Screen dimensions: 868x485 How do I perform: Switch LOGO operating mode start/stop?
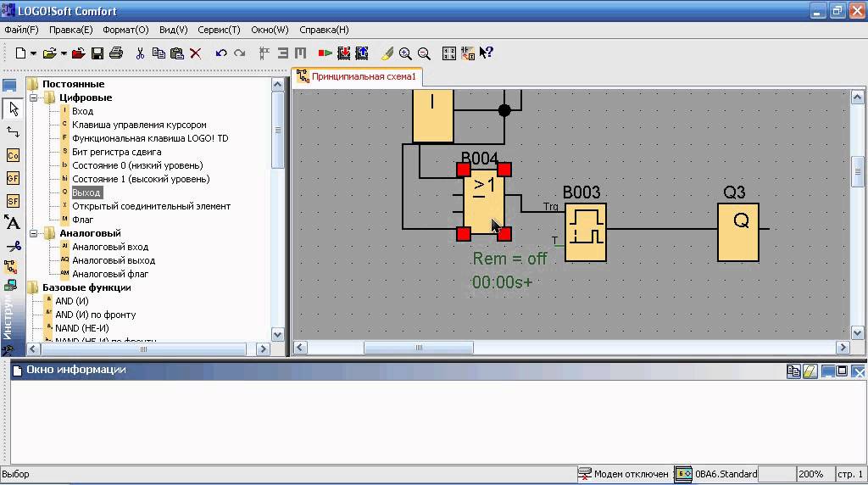pyautogui.click(x=325, y=53)
